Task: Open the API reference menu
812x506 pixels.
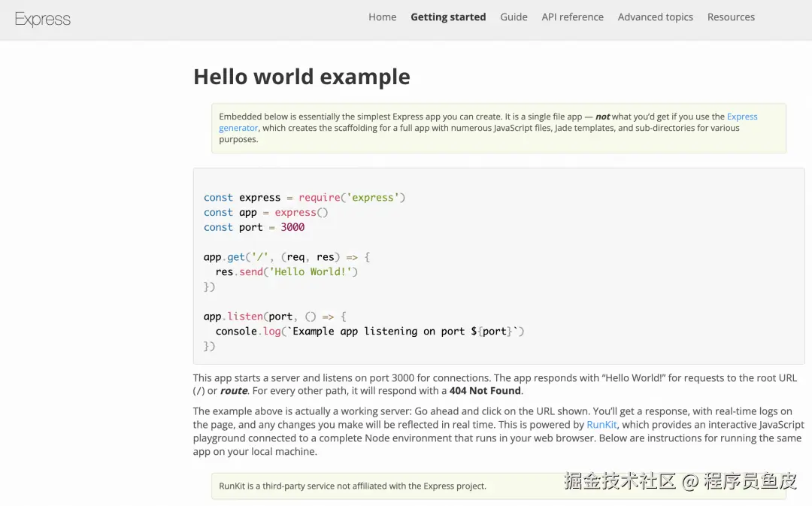Action: (572, 17)
